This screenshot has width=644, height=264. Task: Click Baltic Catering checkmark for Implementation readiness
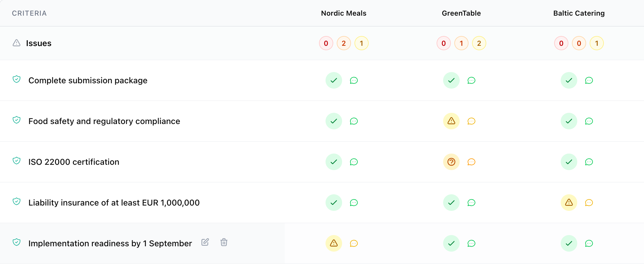coord(569,243)
